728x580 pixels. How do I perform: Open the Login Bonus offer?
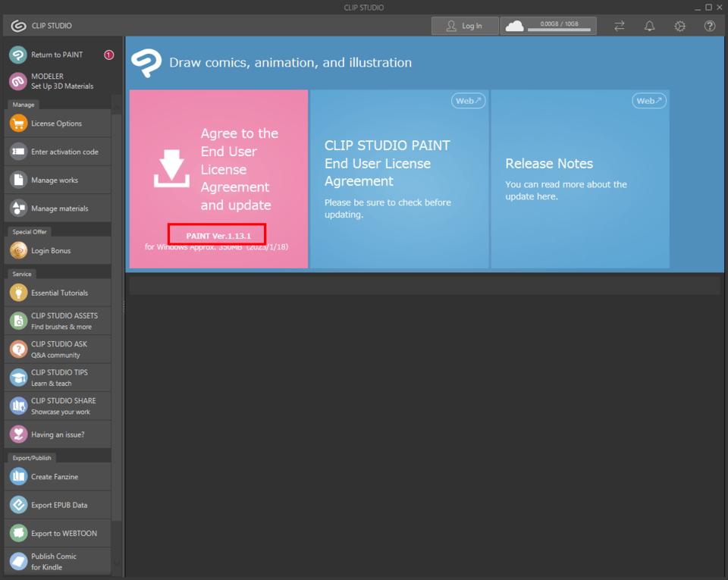57,251
